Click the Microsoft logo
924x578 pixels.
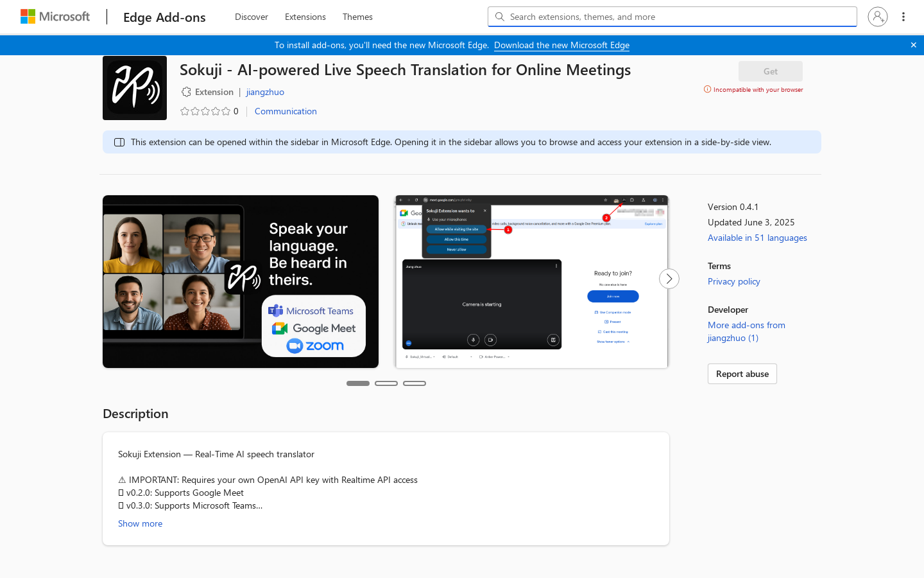pyautogui.click(x=55, y=17)
